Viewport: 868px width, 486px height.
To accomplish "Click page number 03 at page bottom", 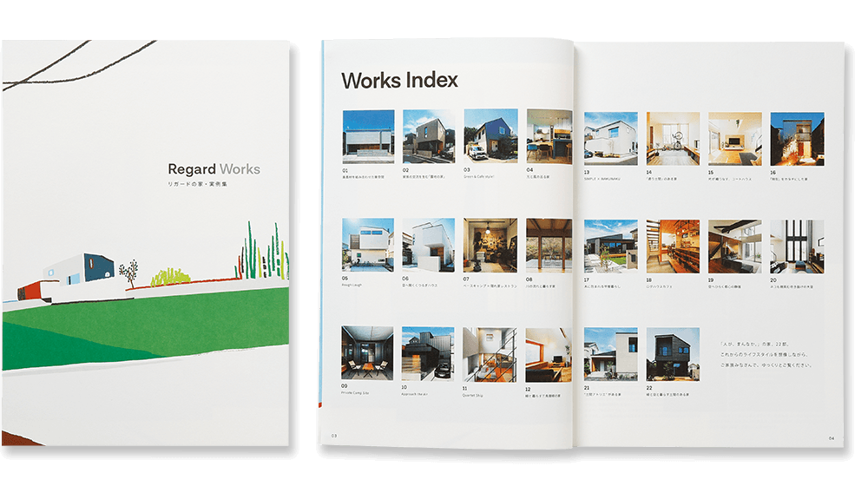I will (x=334, y=436).
